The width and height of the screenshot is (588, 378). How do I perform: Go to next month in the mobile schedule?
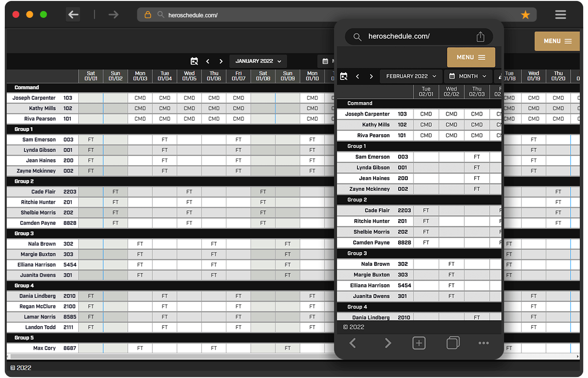[x=371, y=76]
